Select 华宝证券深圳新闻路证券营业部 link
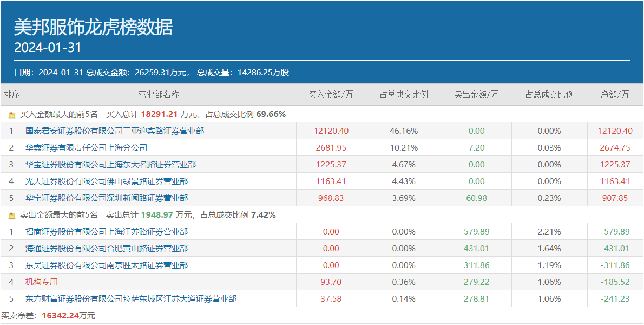Viewport: 644px width, 325px height. pos(107,198)
